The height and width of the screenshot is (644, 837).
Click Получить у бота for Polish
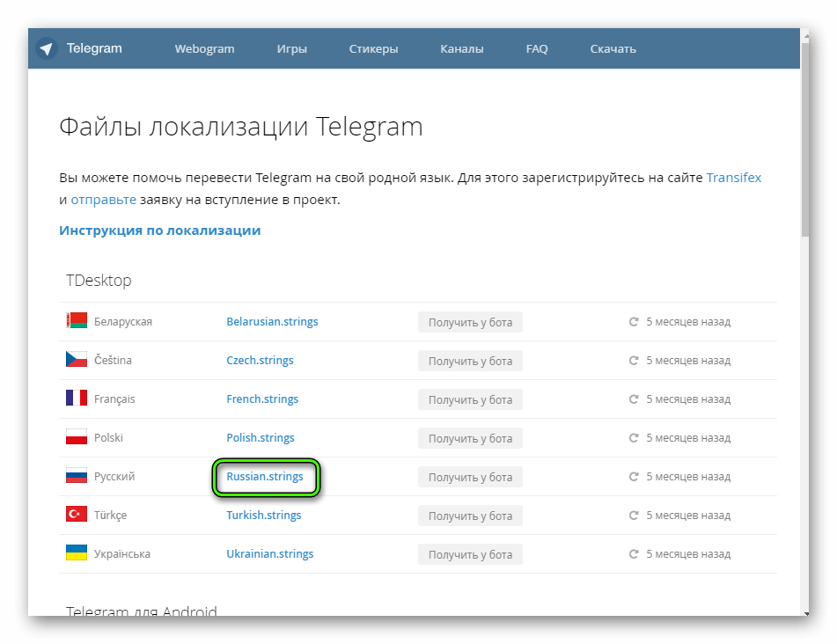(470, 438)
